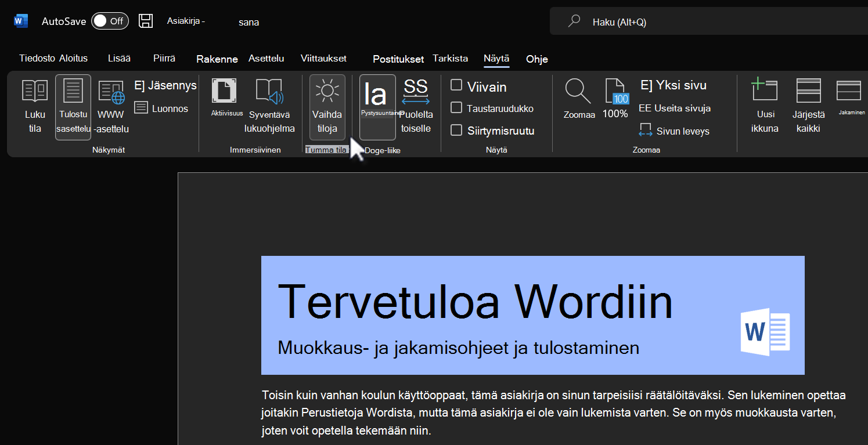This screenshot has height=445, width=868.
Task: Select the Näytä tab
Action: click(x=496, y=58)
